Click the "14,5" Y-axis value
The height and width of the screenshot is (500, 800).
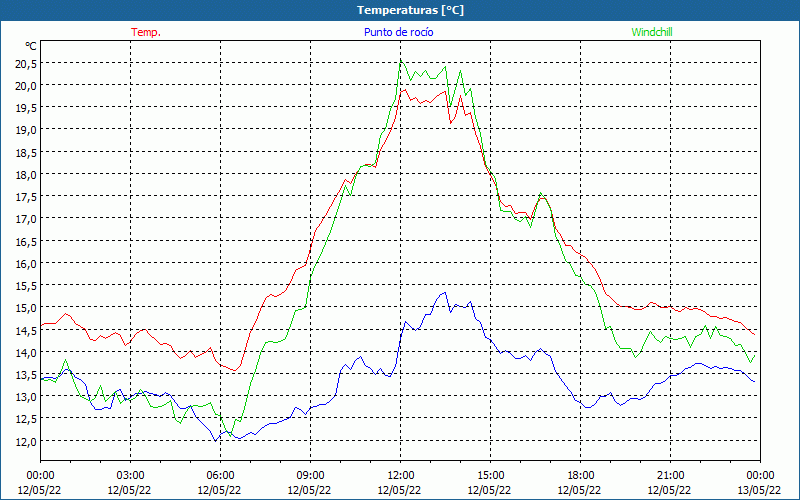(26, 331)
